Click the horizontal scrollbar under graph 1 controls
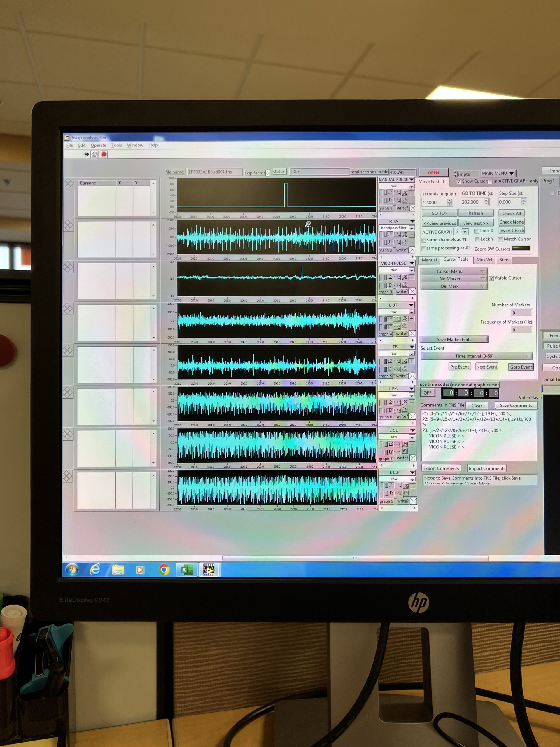 pyautogui.click(x=397, y=215)
